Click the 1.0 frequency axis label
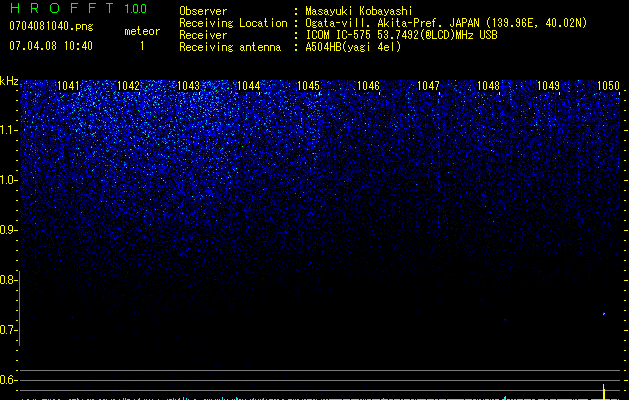The image size is (629, 400). [x=8, y=180]
